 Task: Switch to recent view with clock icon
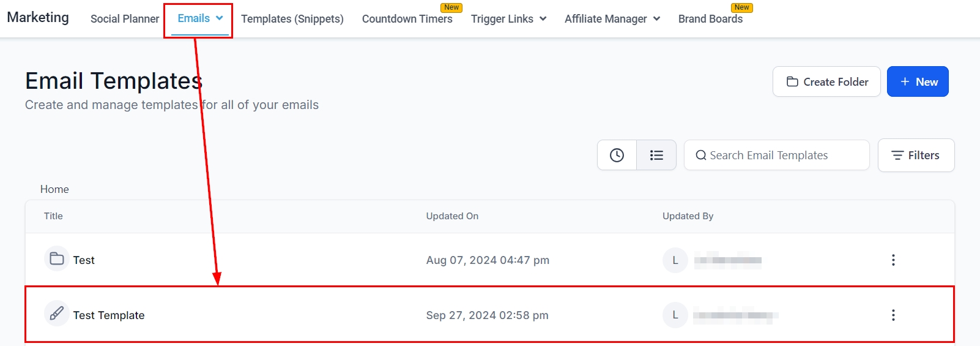tap(617, 156)
